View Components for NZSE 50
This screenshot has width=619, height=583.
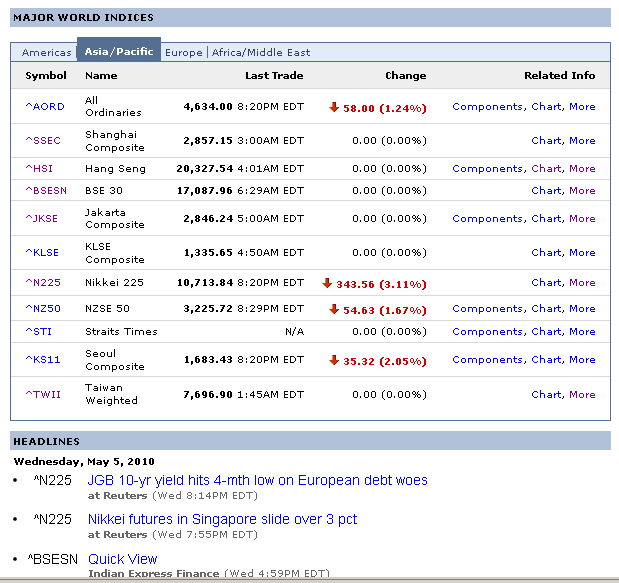point(488,309)
